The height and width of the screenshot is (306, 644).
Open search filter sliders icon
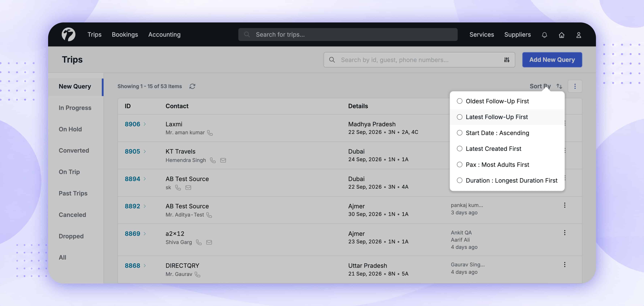click(x=506, y=60)
